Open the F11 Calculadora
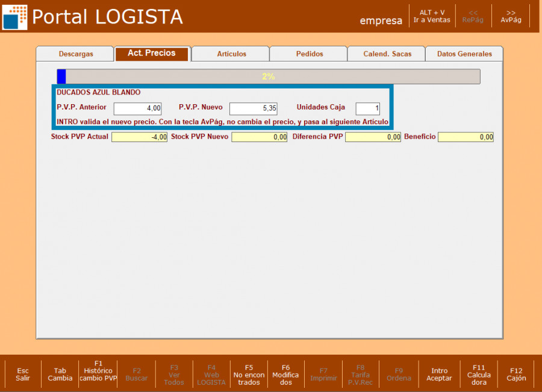 click(479, 375)
